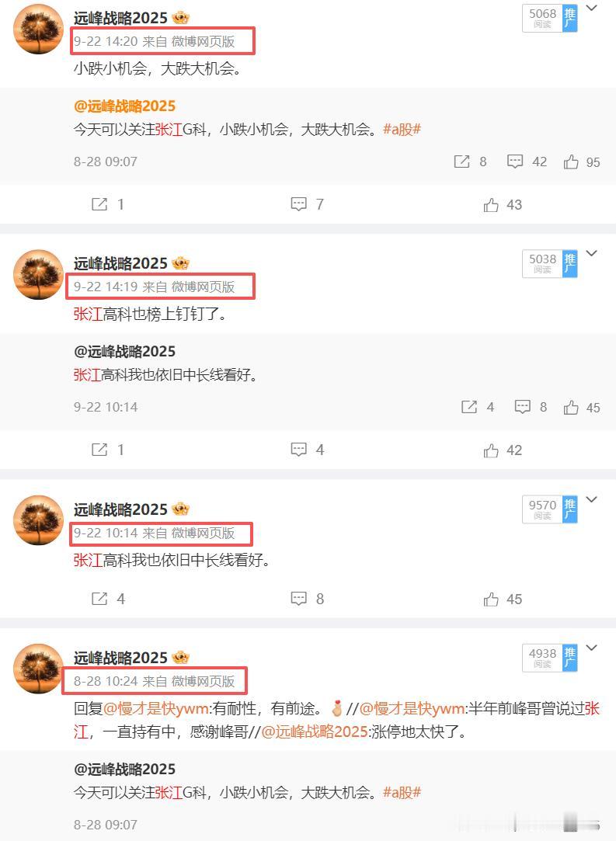Open the #a股# hashtag in first quoted post
The height and width of the screenshot is (841, 616).
tap(402, 129)
